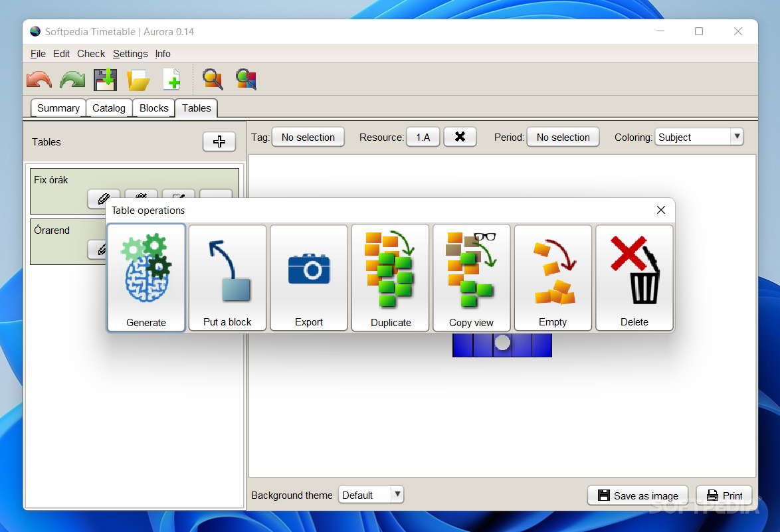Click Generate in the Table operations dialog
The height and width of the screenshot is (532, 780).
coord(146,278)
